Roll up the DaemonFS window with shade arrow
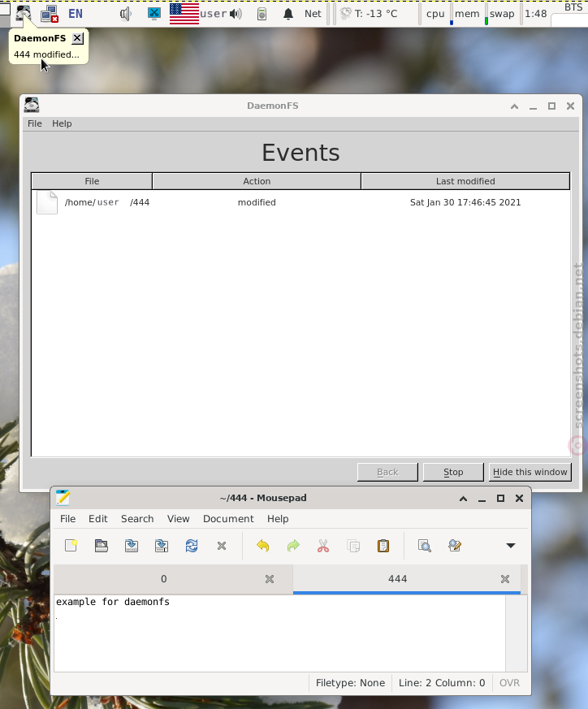Image resolution: width=588 pixels, height=709 pixels. coord(514,106)
